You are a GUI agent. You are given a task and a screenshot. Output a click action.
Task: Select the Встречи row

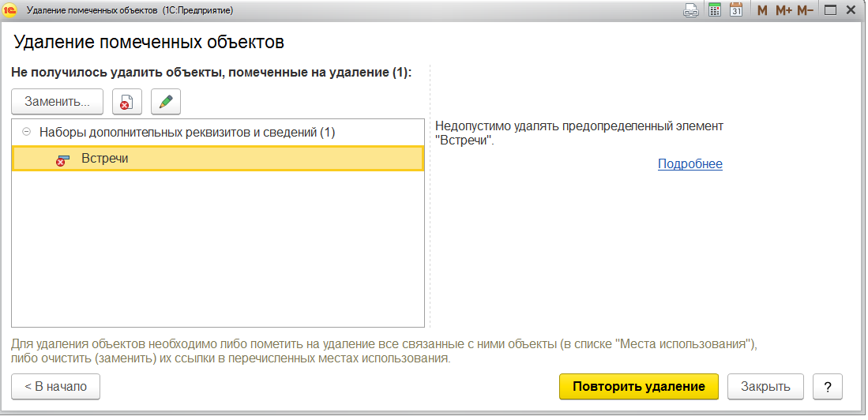click(x=218, y=158)
